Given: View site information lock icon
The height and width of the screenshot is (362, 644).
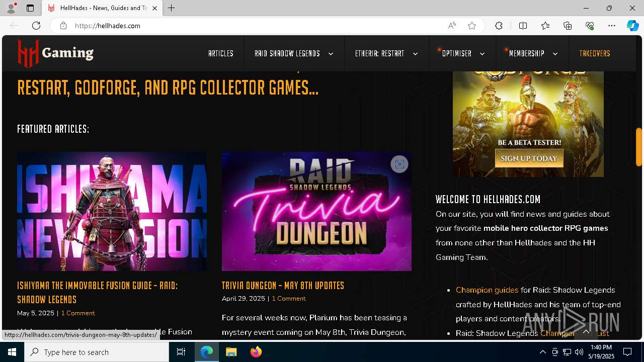Looking at the screenshot, I should [63, 26].
